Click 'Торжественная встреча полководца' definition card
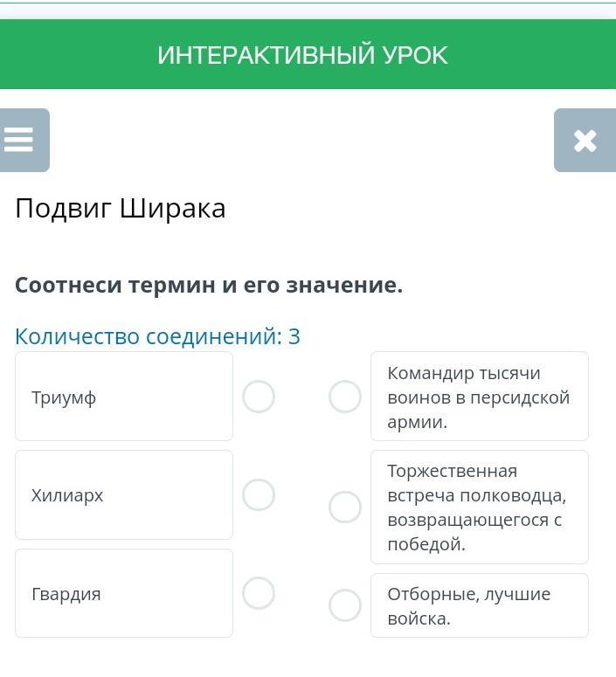616x677 pixels. tap(479, 507)
